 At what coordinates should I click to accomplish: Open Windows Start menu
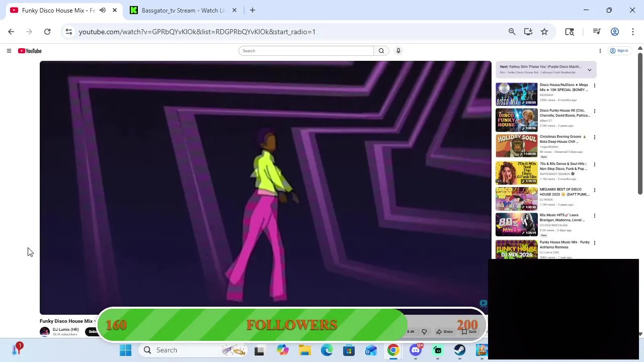tap(125, 350)
